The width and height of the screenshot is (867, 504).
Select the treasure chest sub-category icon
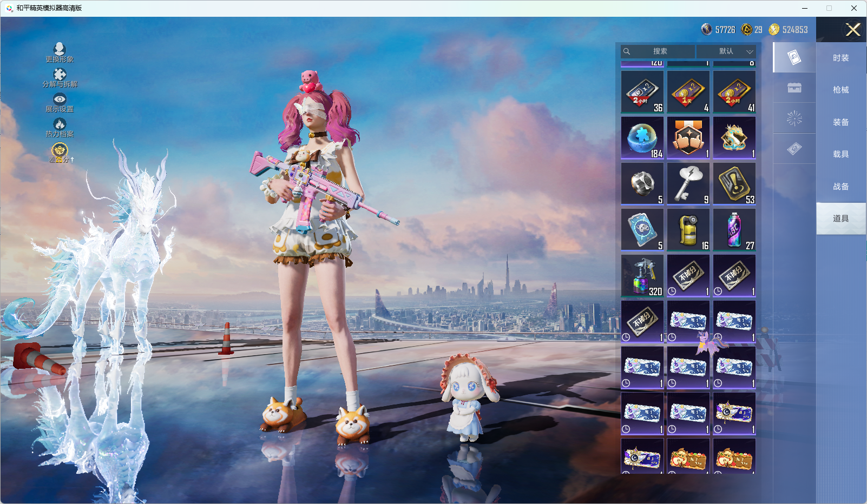click(794, 88)
